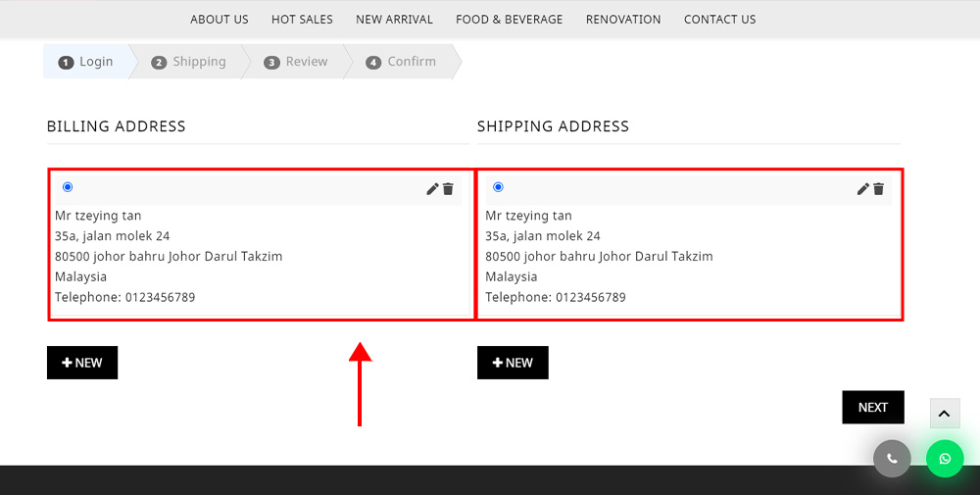This screenshot has width=980, height=495.
Task: Edit shipping address with pencil icon
Action: click(862, 189)
